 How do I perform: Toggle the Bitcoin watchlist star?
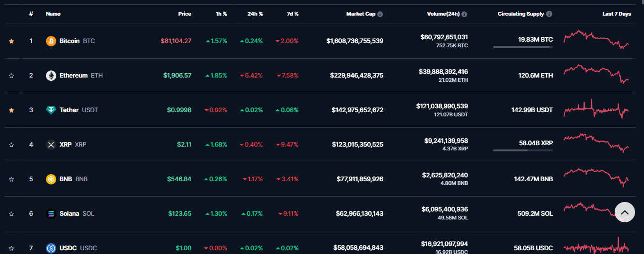tap(11, 41)
